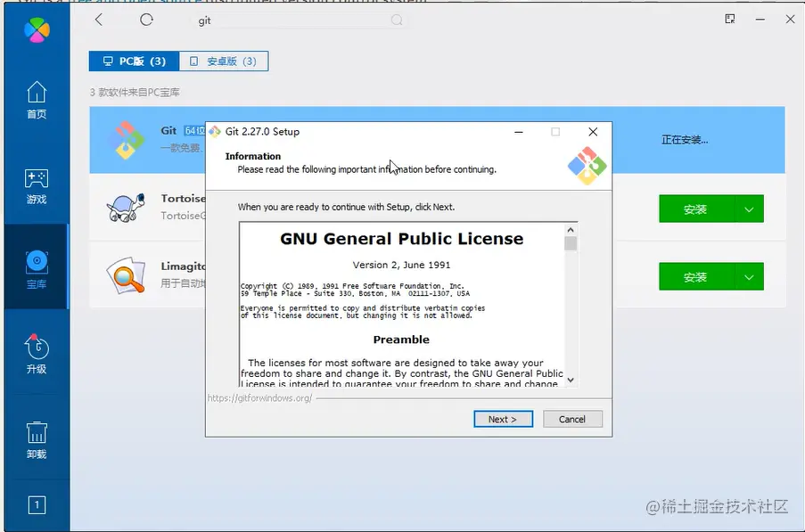Open the gitforwindows.org link

click(x=259, y=398)
